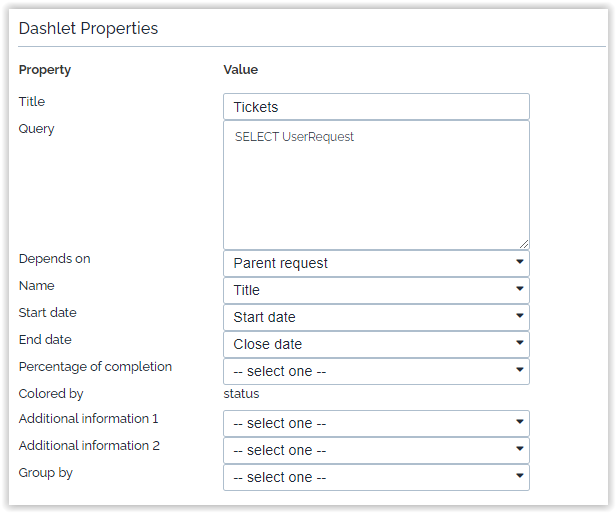Click the status value beside Colored by

click(241, 394)
